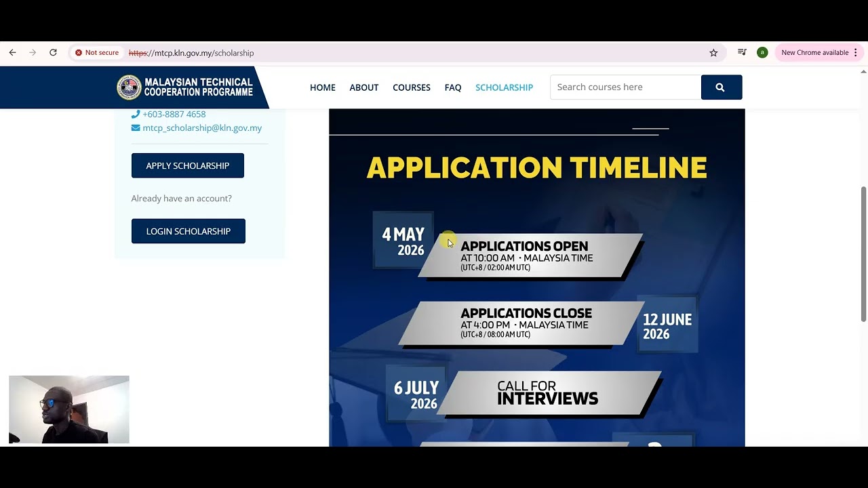Open the HOME menu item
868x488 pixels.
click(x=323, y=87)
